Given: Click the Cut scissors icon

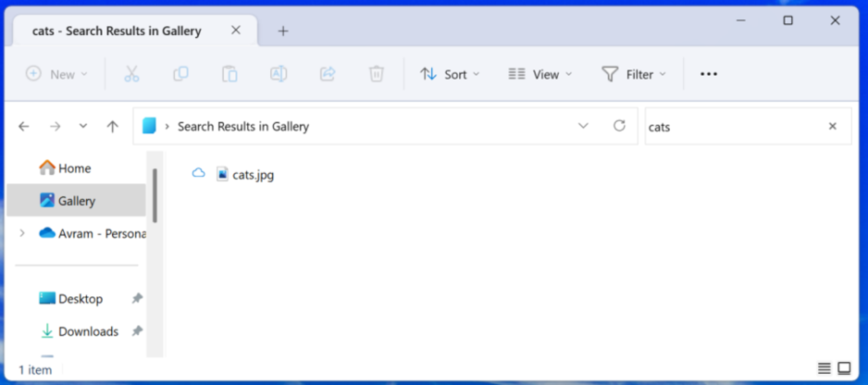Looking at the screenshot, I should [x=132, y=74].
